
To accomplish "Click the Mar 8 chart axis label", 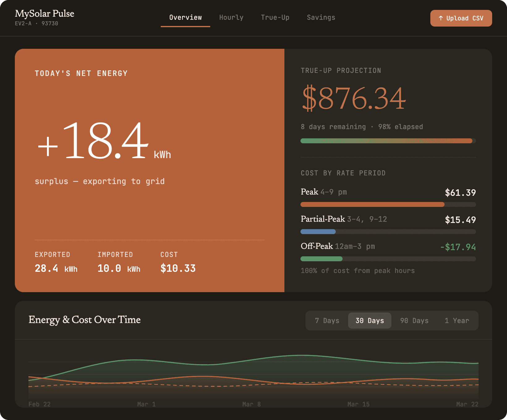I will (252, 404).
